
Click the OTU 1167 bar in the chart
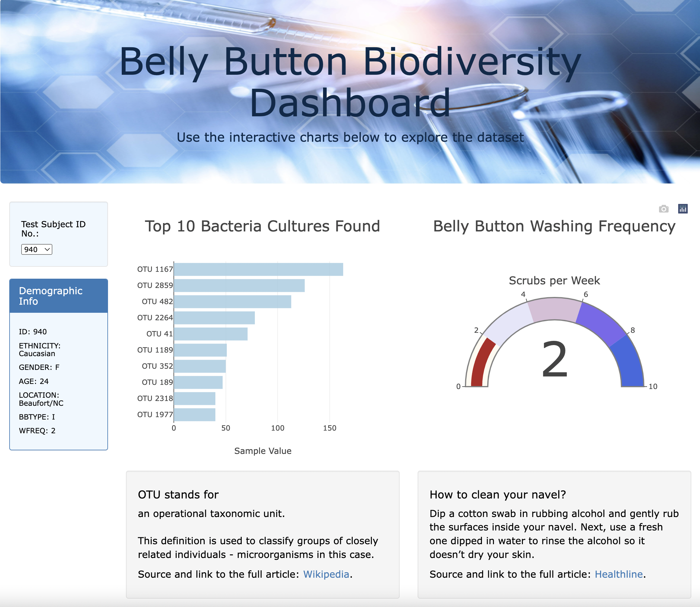pos(258,269)
